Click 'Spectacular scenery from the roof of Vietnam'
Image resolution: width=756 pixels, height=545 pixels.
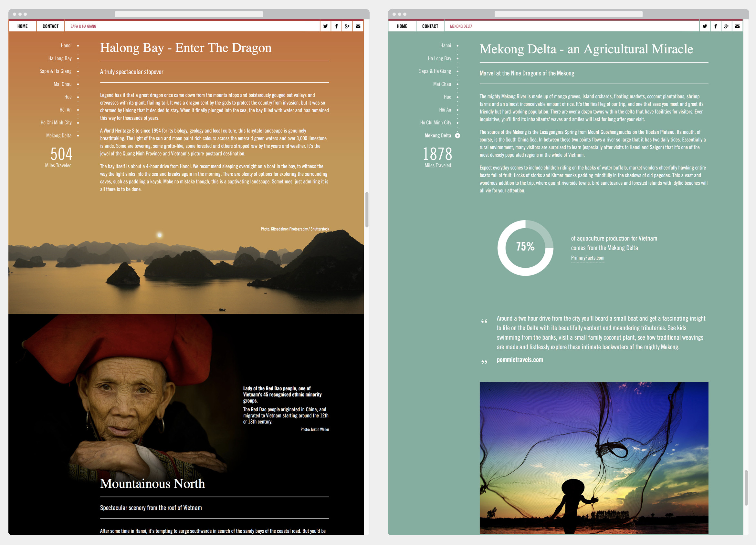tap(151, 508)
